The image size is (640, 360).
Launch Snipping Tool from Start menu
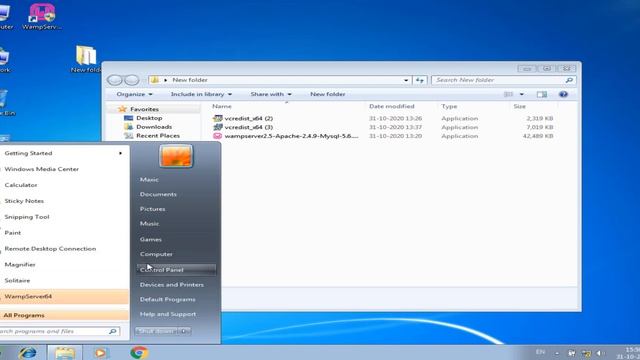point(27,217)
